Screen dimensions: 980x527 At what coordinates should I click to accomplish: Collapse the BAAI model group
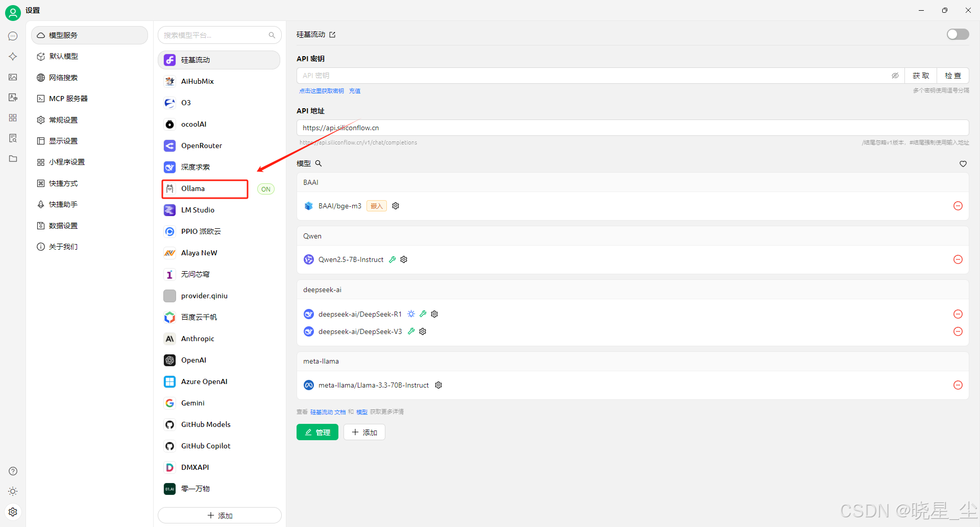click(633, 182)
